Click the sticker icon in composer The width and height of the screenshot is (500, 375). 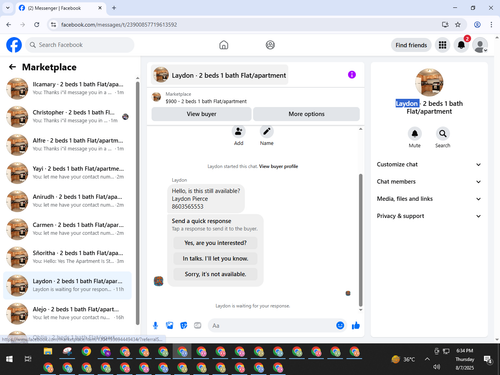[184, 325]
